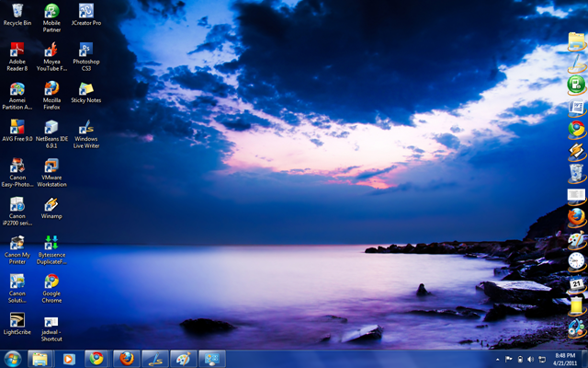Open the Winamp desktop shortcut
This screenshot has height=368, width=588.
[51, 209]
